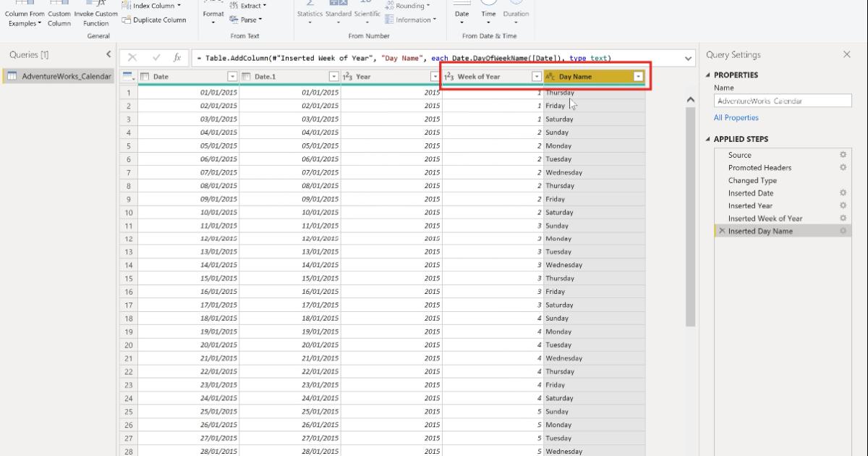This screenshot has width=868, height=456.
Task: Open settings gear for Promoted Headers step
Action: pyautogui.click(x=843, y=167)
